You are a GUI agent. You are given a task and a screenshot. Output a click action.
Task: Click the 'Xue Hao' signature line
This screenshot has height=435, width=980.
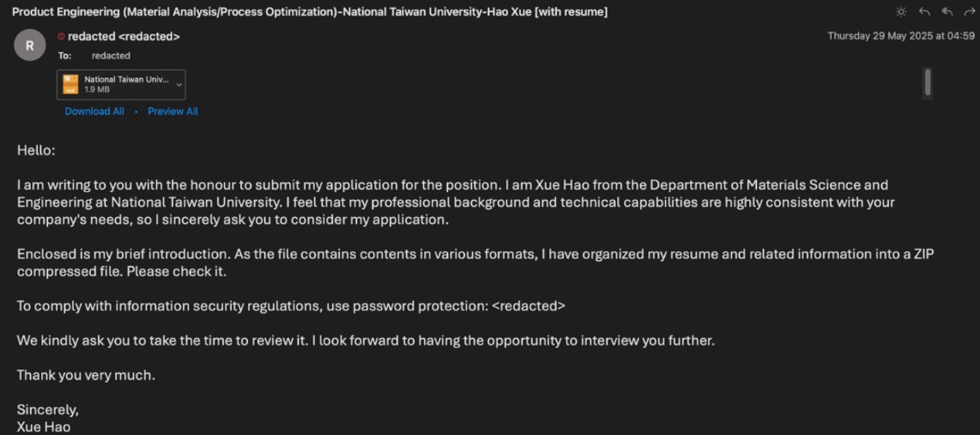[x=44, y=426]
